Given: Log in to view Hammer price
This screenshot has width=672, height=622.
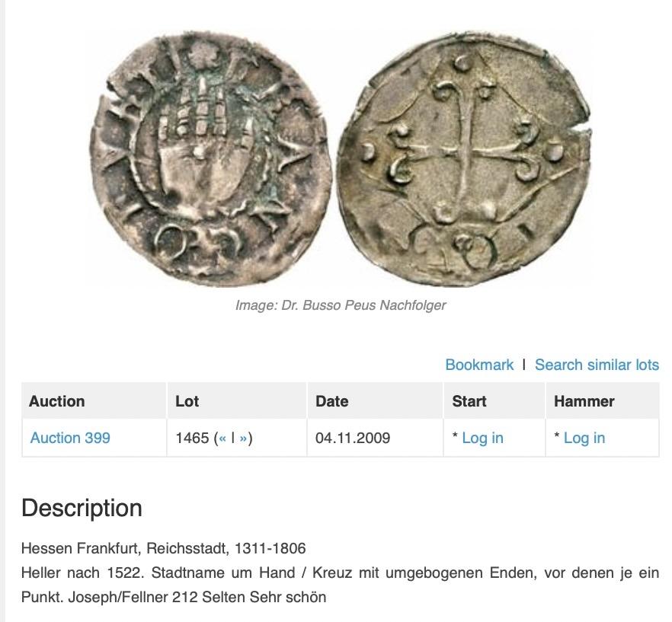Looking at the screenshot, I should coord(584,438).
